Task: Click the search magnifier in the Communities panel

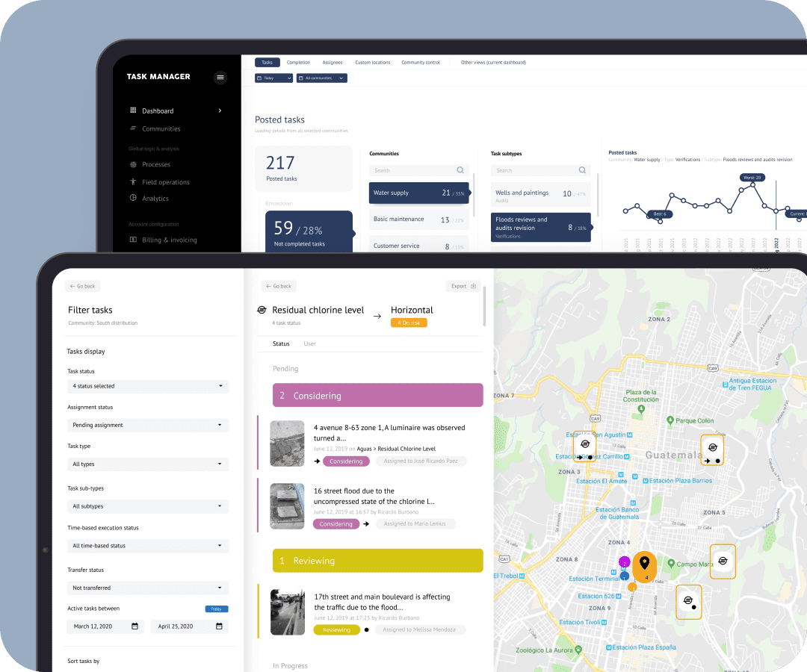Action: pyautogui.click(x=460, y=169)
